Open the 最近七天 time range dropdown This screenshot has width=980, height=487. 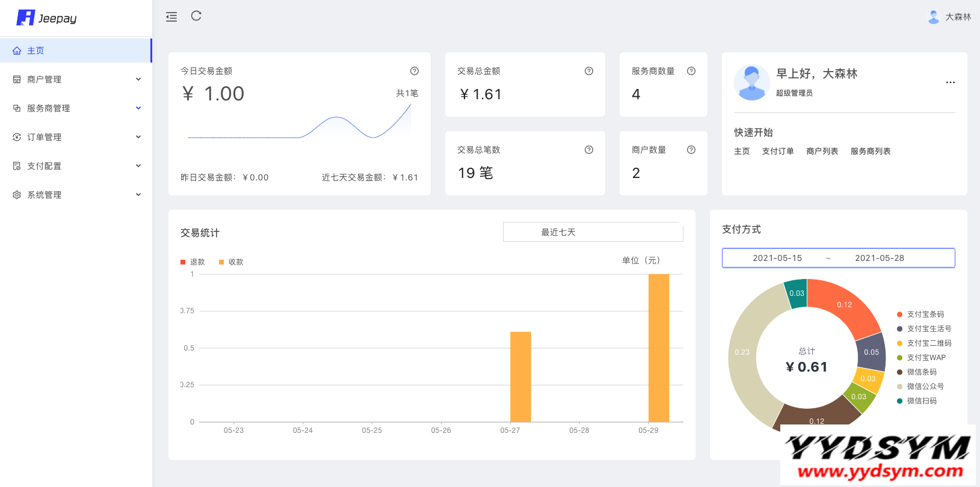click(x=593, y=232)
